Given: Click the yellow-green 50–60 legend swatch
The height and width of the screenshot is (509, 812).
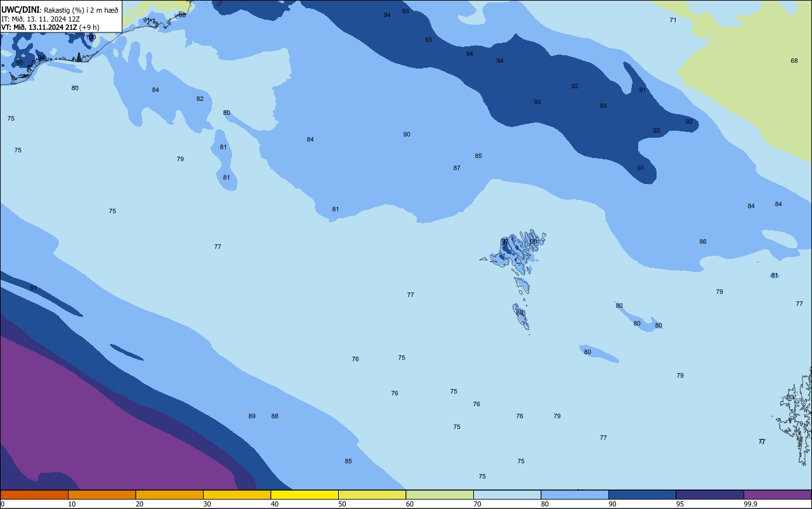Looking at the screenshot, I should 372,494.
